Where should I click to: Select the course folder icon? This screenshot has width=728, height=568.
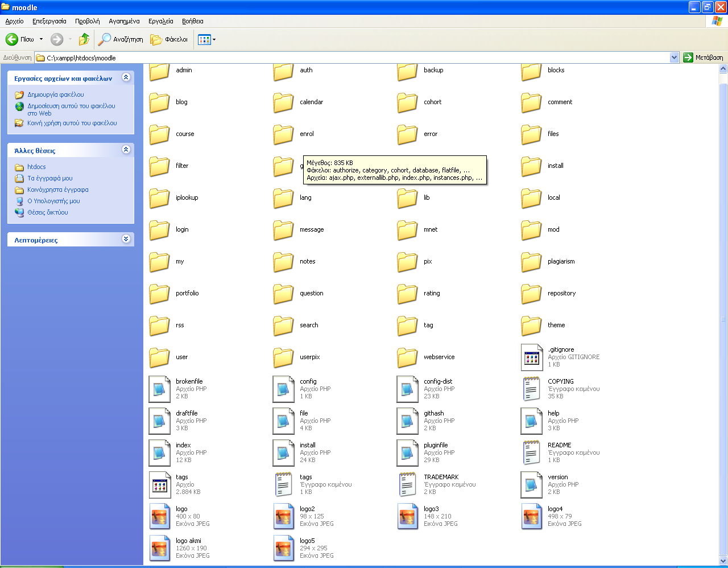(159, 134)
